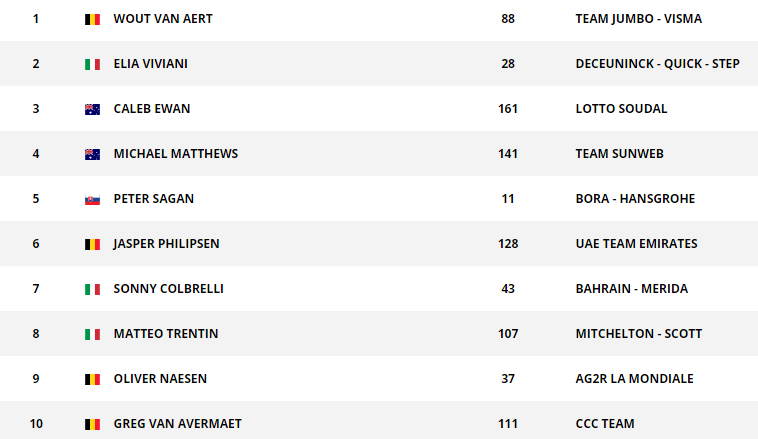Open Oliver Naesen rider entry
Screen dimensions: 758x439
(160, 379)
